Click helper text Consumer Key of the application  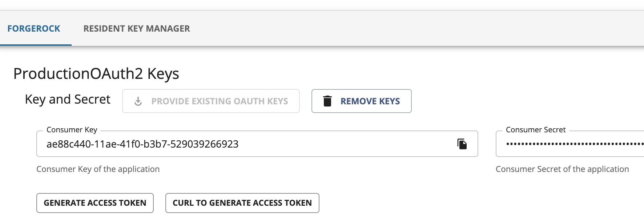[98, 169]
